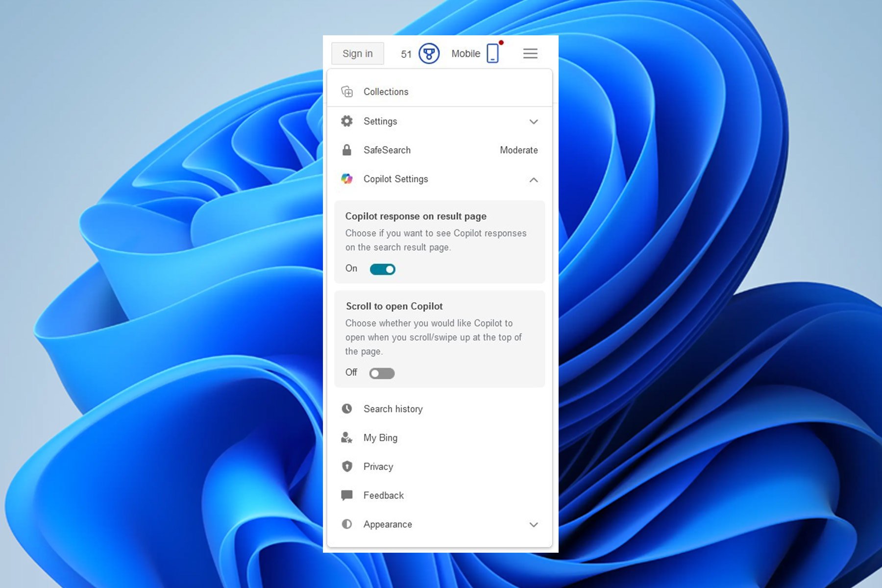Click the Moderate SafeSearch value
This screenshot has height=588, width=882.
(518, 150)
